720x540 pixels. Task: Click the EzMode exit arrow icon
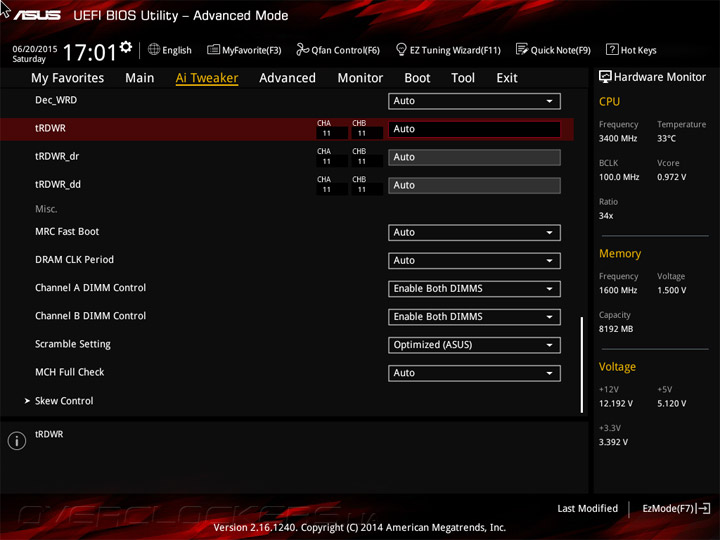point(703,508)
